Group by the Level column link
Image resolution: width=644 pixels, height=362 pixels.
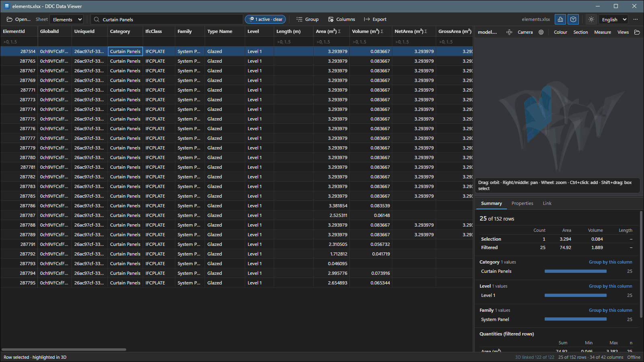[610, 286]
